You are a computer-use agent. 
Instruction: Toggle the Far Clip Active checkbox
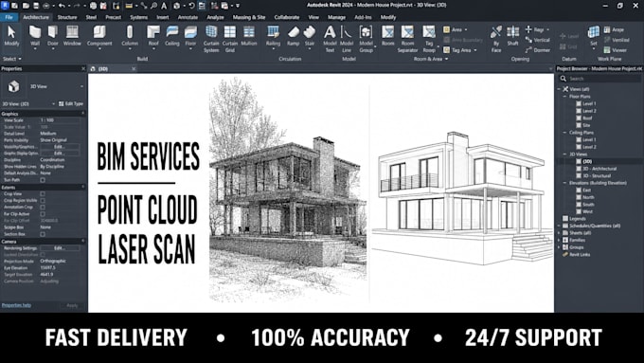click(x=43, y=214)
